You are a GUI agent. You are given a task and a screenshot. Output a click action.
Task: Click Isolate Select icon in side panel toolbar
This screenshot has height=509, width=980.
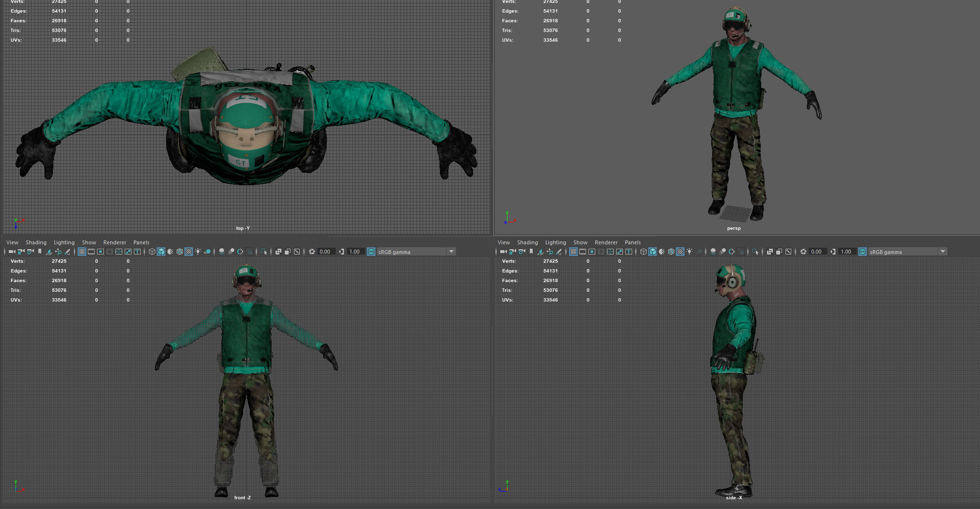[755, 252]
